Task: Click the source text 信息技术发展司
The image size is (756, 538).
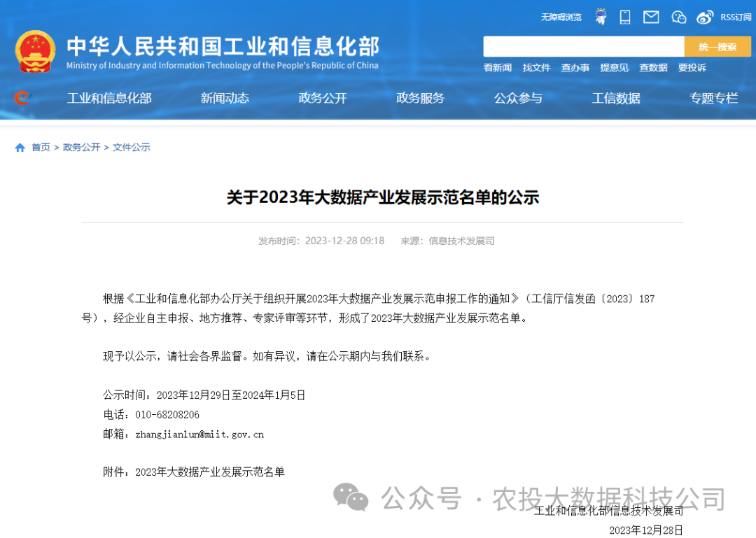Action: 461,241
